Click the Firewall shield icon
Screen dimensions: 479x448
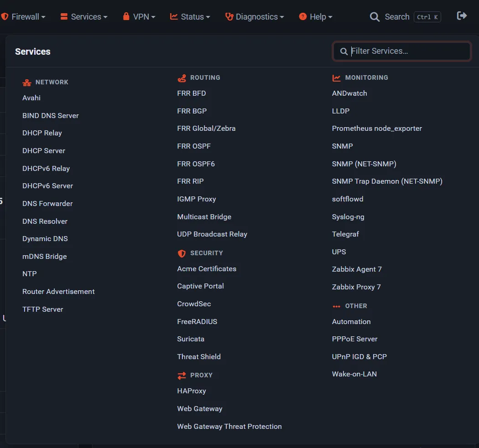pos(5,16)
